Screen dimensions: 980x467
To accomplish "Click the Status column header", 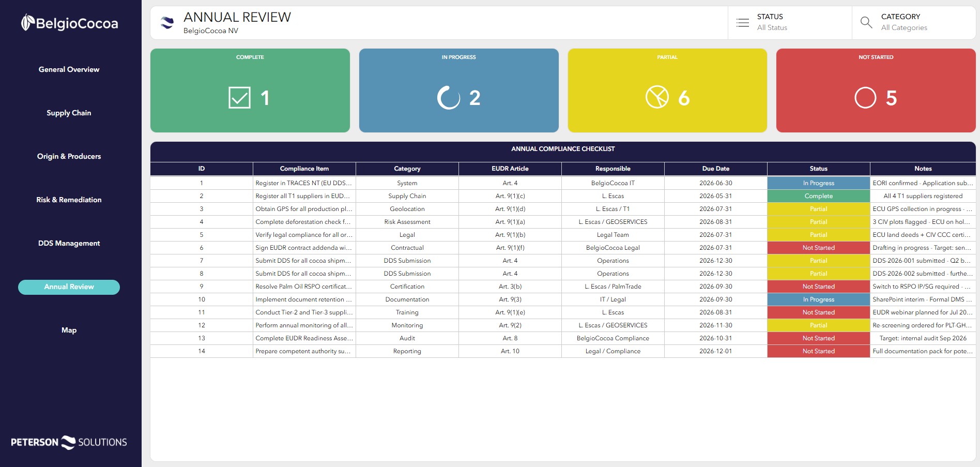I will 819,169.
